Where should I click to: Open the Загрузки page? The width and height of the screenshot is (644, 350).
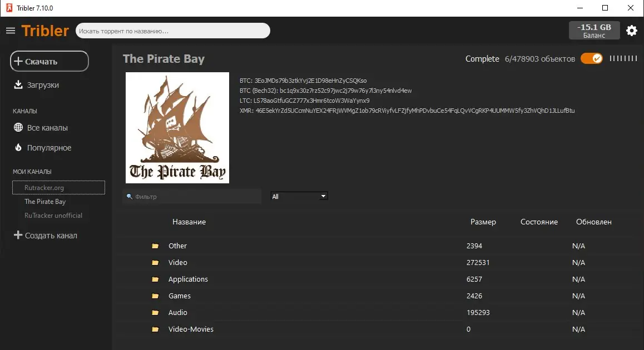[43, 85]
